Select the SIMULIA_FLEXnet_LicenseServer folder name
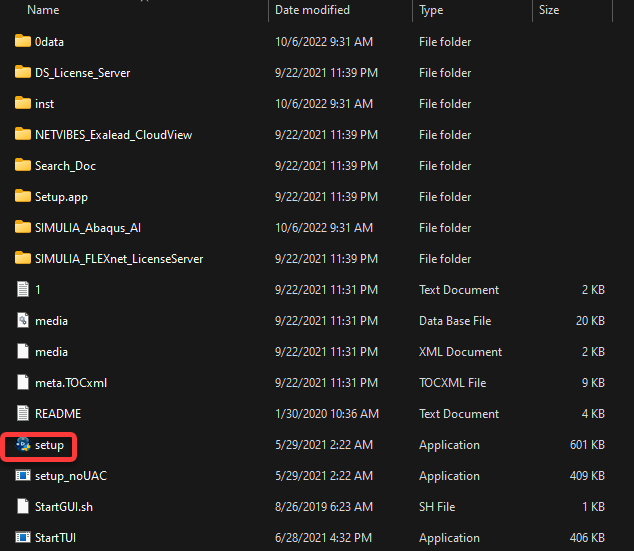634x551 pixels. click(x=119, y=259)
